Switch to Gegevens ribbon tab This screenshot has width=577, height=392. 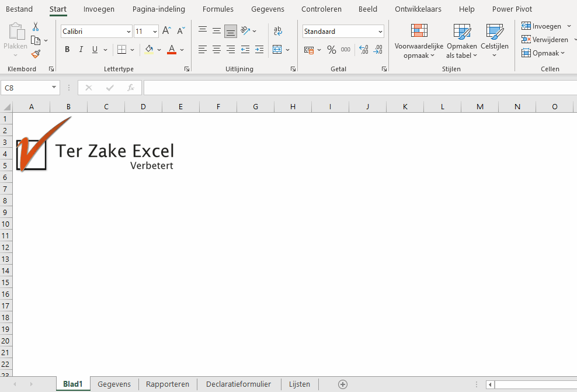(x=267, y=9)
